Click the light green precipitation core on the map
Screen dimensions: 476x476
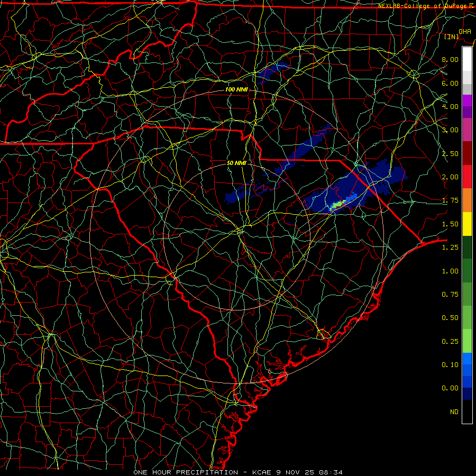pos(337,204)
